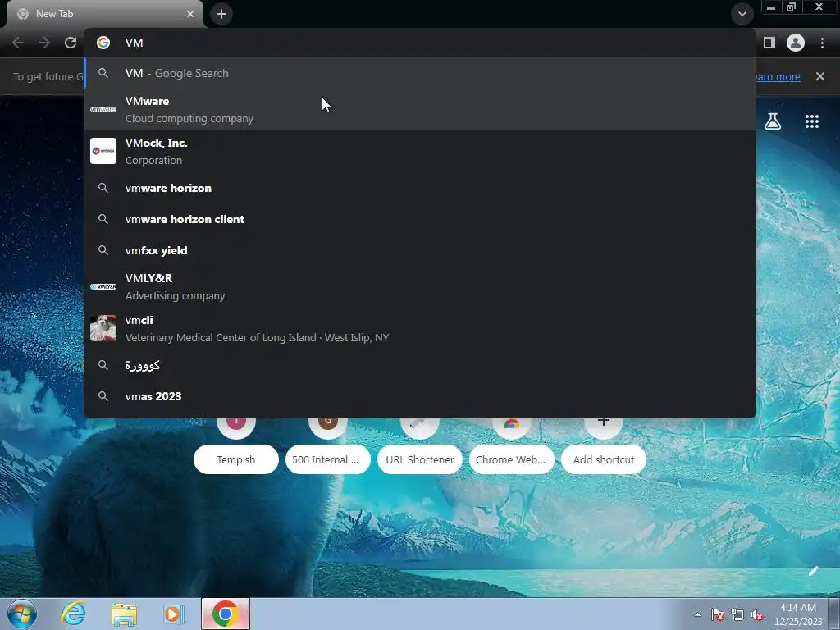Open Windows Explorer from the taskbar
The height and width of the screenshot is (630, 840).
[124, 614]
